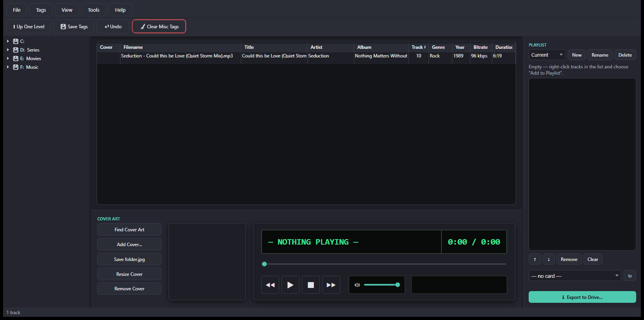The height and width of the screenshot is (320, 644).
Task: Open the View menu
Action: click(x=67, y=10)
